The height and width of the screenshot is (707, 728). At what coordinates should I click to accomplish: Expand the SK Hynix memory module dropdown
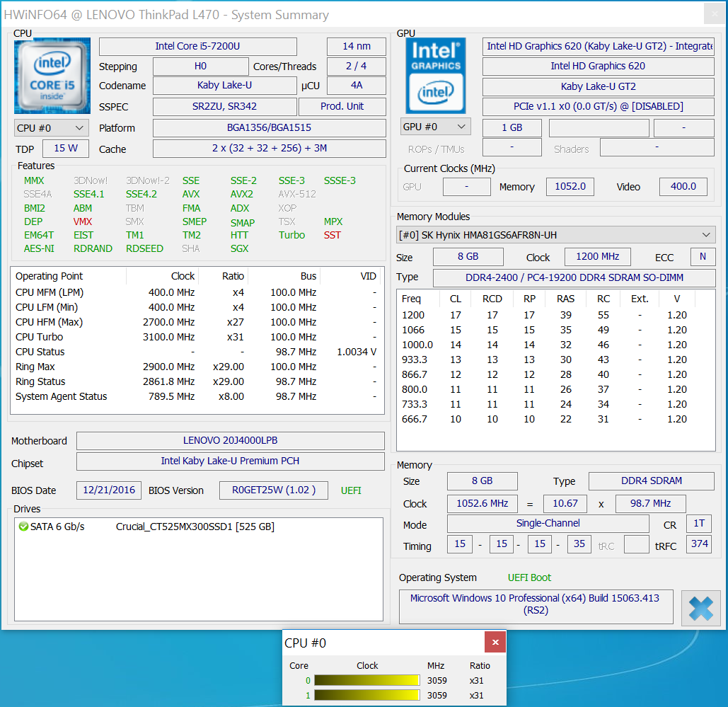pos(556,235)
